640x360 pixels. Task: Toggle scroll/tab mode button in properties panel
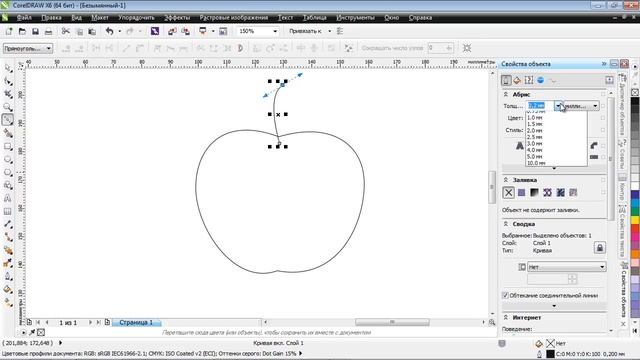609,80
